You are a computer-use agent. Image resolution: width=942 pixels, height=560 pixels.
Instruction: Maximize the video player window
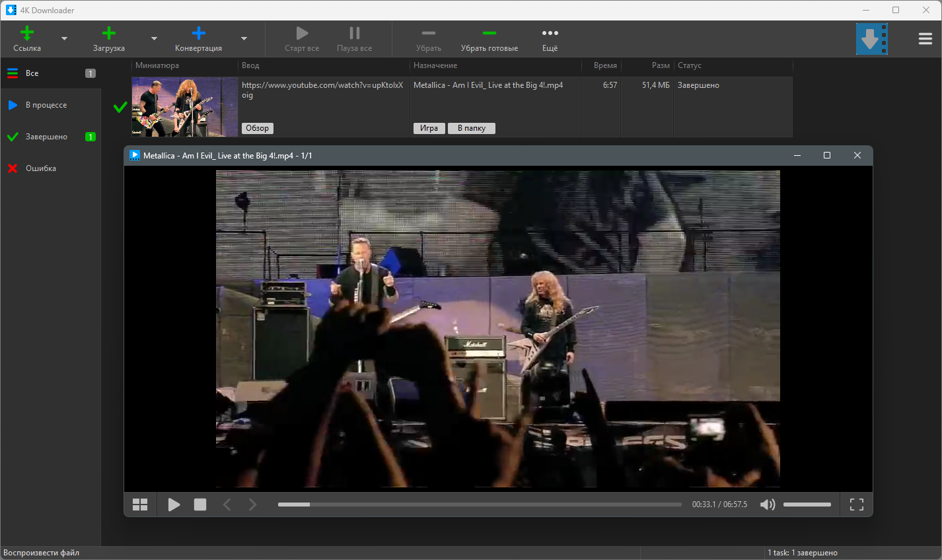click(x=827, y=155)
